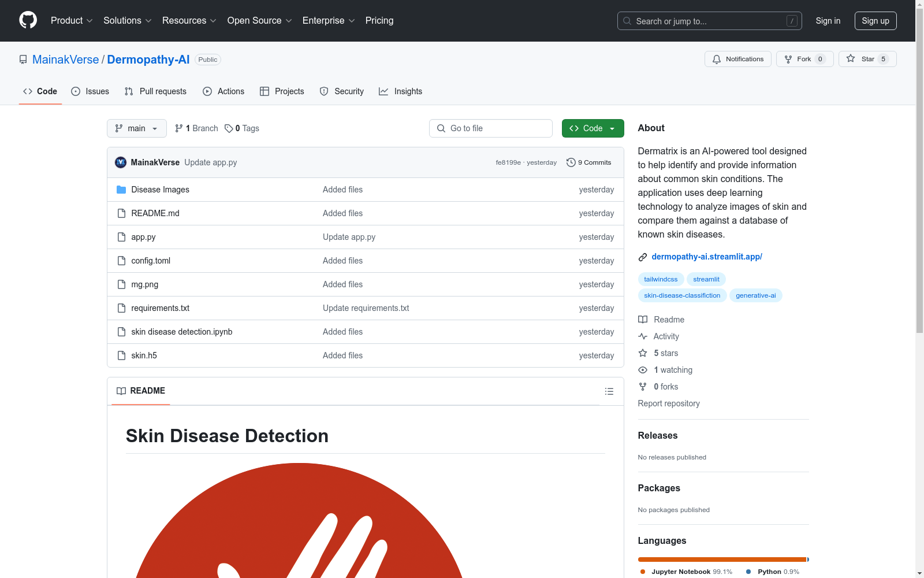Select the link icon beside the streamlit URL
The width and height of the screenshot is (924, 578).
pyautogui.click(x=643, y=257)
